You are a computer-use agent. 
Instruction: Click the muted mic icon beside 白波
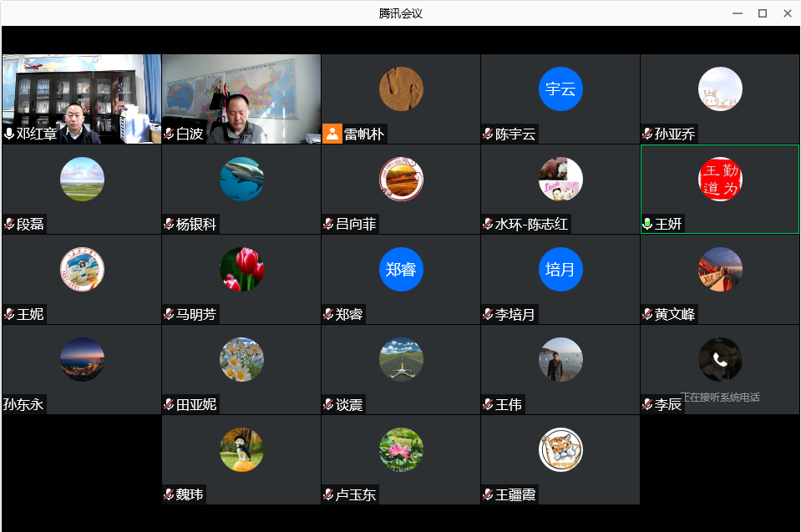[x=169, y=134]
